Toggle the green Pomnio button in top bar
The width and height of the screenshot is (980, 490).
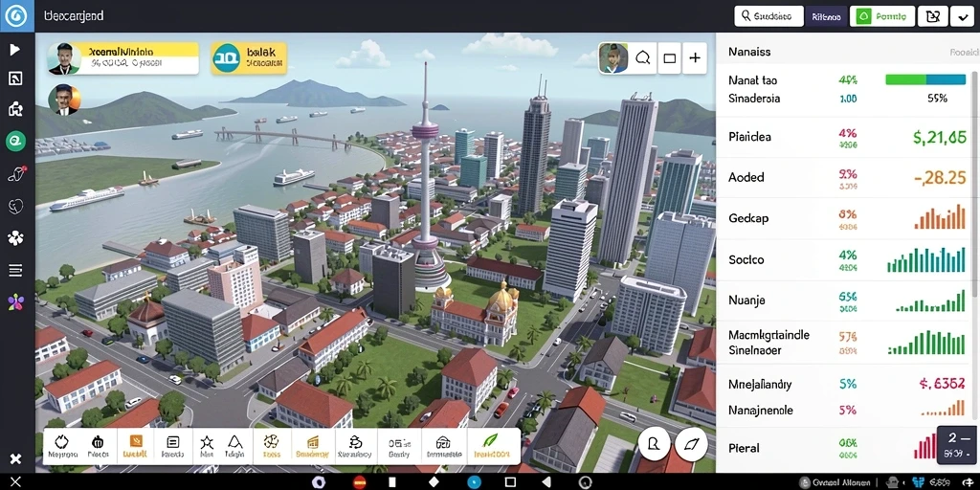(x=881, y=16)
